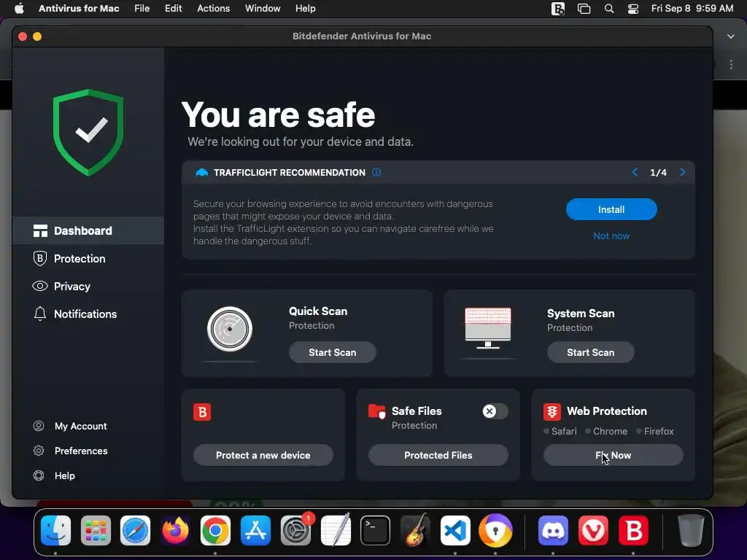Click the TrafficLight recommendation cloud icon

coord(202,172)
